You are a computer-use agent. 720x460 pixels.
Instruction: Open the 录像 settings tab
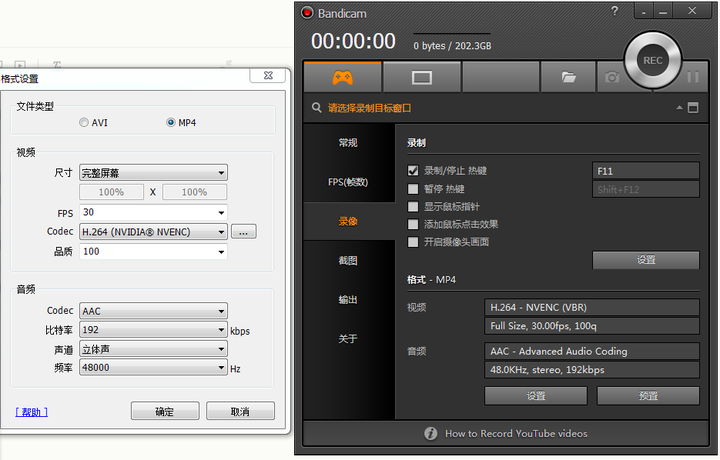tap(349, 221)
